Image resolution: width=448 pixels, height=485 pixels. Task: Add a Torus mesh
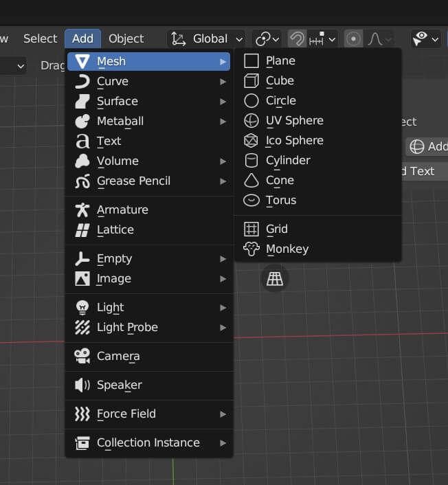280,201
